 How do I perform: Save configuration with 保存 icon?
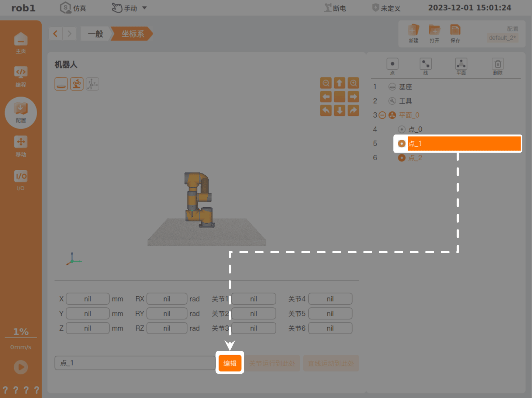pyautogui.click(x=455, y=34)
